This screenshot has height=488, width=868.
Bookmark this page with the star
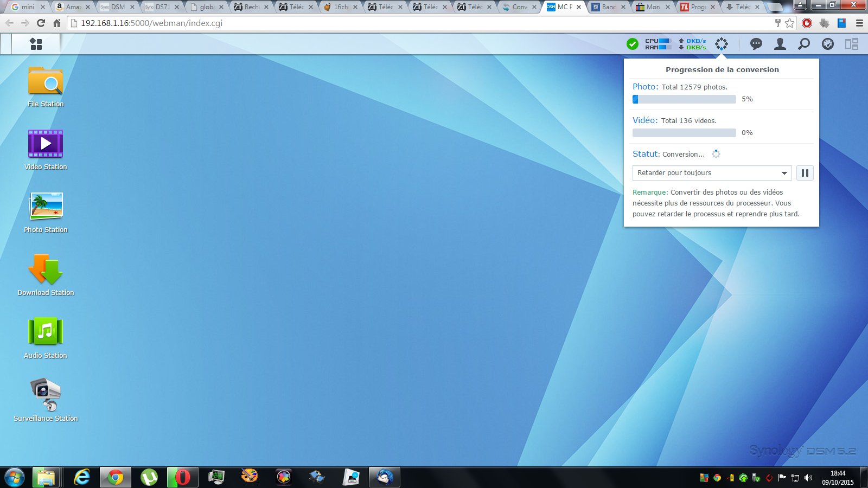click(789, 23)
